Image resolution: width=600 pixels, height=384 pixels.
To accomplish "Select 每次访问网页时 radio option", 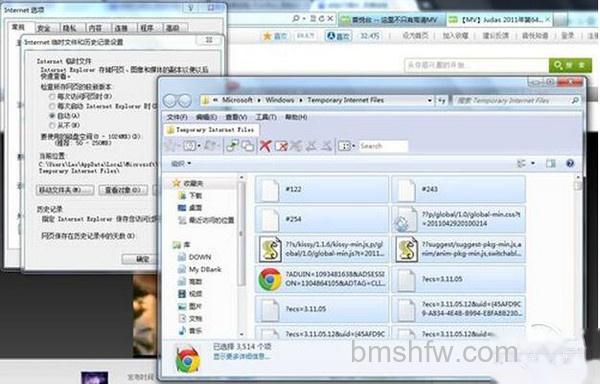I will [x=52, y=96].
